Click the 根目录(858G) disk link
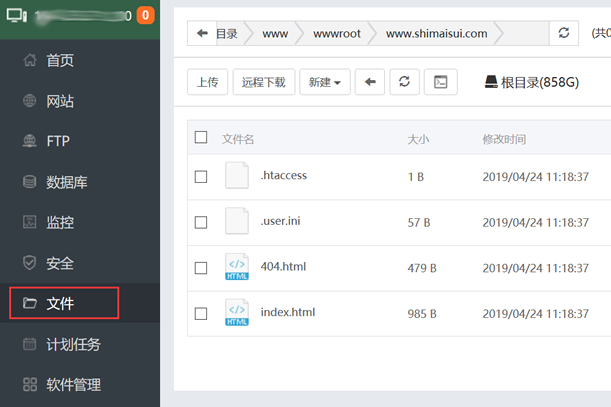The width and height of the screenshot is (611, 407). point(532,82)
